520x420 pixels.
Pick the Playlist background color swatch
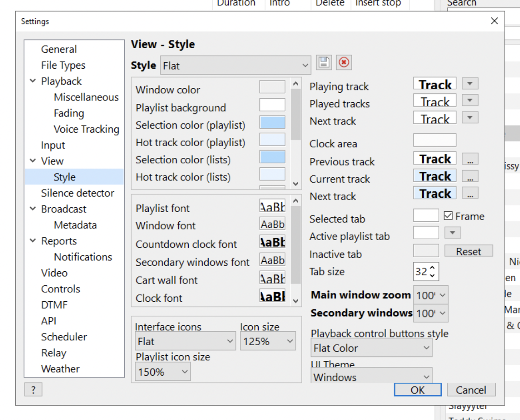pyautogui.click(x=272, y=104)
